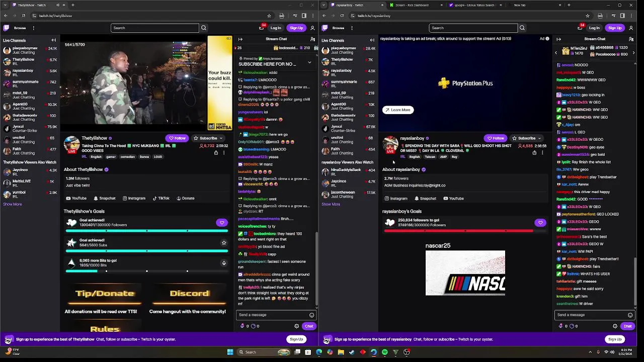Screen dimensions: 644x362
Task: Click Sign Up in the right window's top bar
Action: pos(615,28)
